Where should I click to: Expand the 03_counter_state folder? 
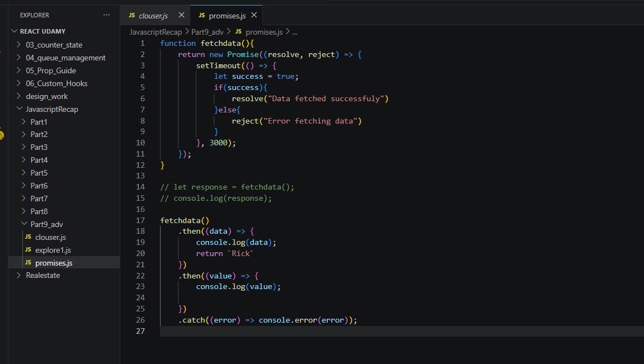point(54,45)
